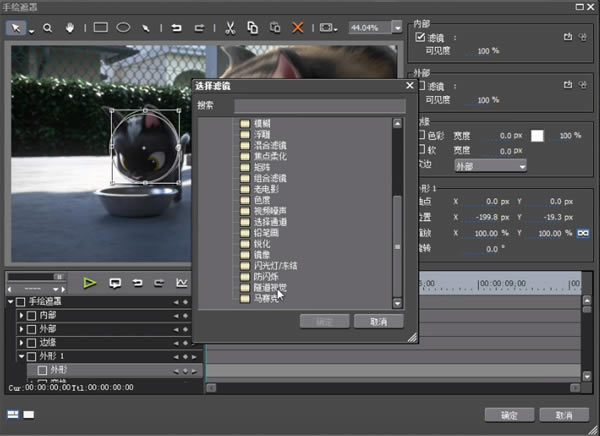Viewport: 600px width, 436px height.
Task: Select the hand pan tool
Action: click(x=70, y=28)
